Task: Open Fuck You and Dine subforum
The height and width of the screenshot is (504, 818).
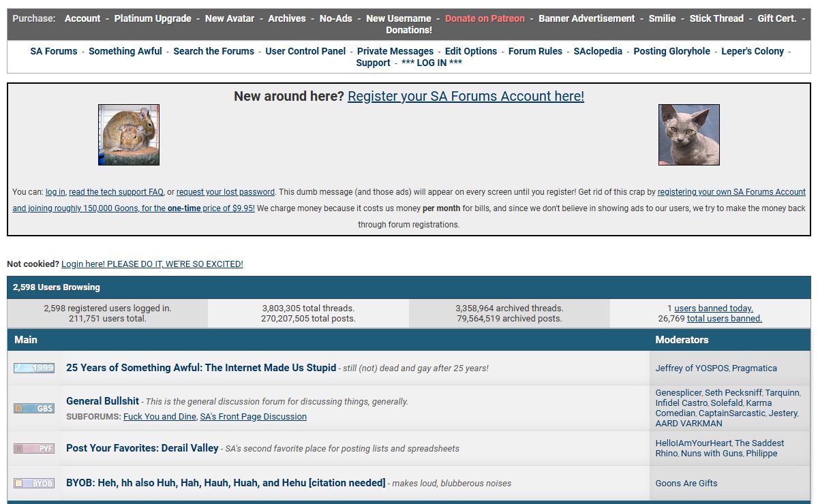Action: click(160, 417)
